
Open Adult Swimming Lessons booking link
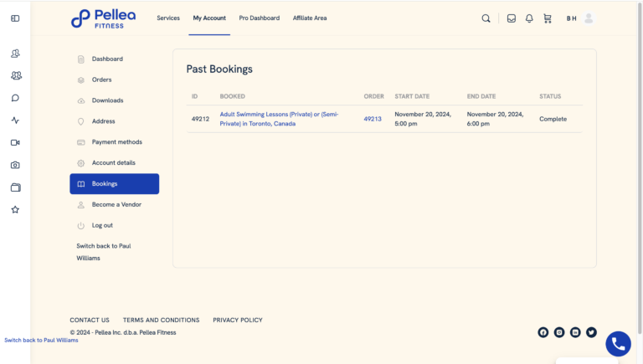point(279,119)
